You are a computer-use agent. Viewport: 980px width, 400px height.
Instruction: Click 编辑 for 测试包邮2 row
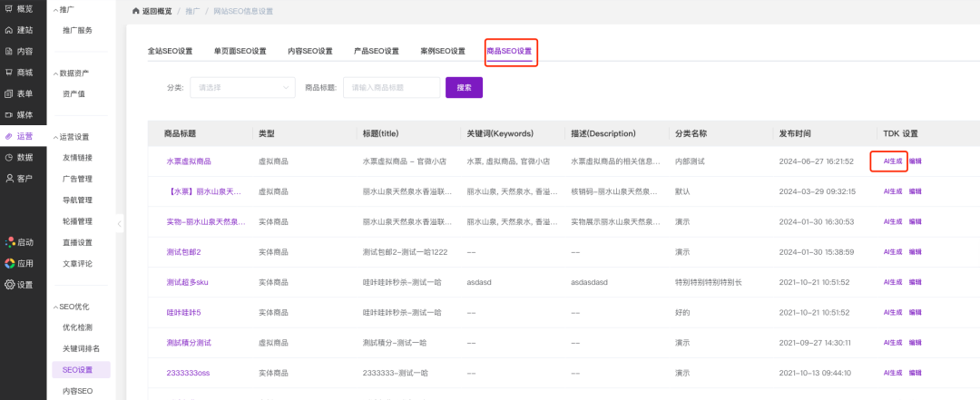(916, 252)
